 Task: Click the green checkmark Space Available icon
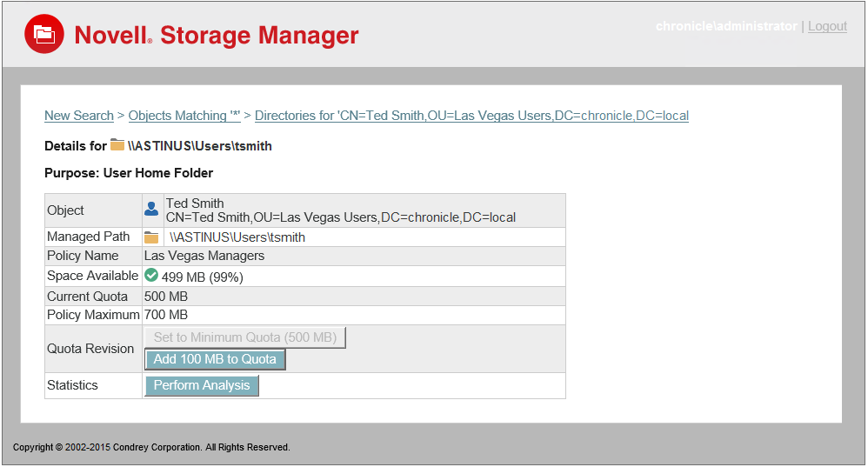(151, 275)
